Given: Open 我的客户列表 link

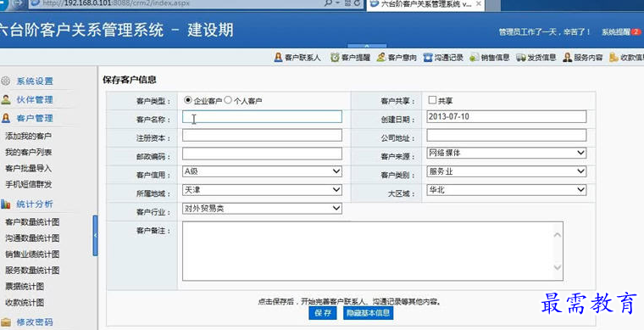Looking at the screenshot, I should [x=28, y=153].
